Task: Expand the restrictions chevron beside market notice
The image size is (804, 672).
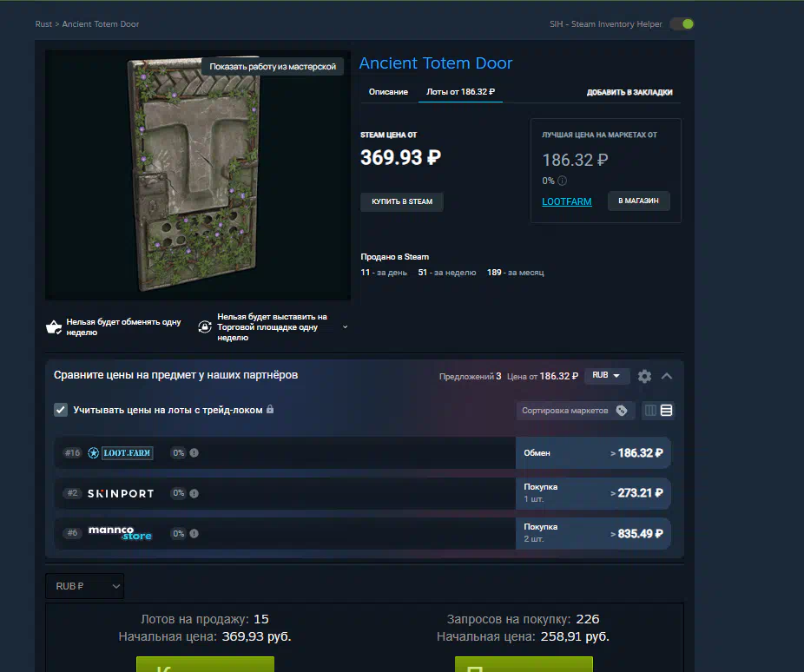Action: tap(345, 327)
